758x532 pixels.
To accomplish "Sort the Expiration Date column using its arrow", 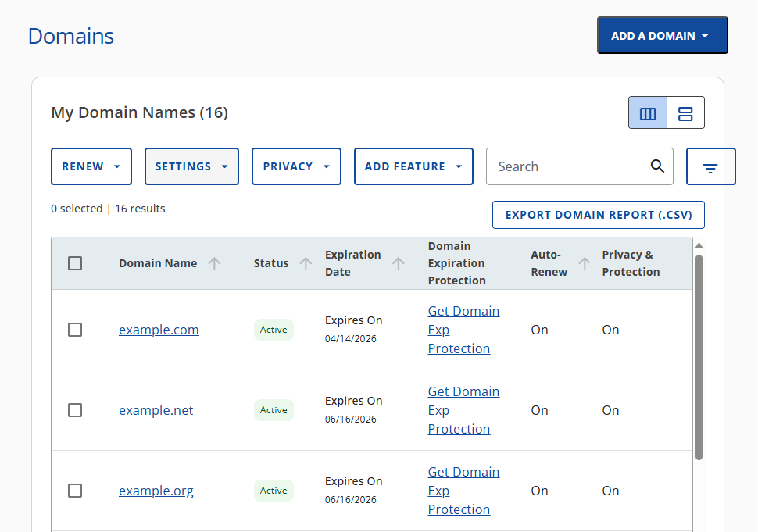I will (399, 262).
